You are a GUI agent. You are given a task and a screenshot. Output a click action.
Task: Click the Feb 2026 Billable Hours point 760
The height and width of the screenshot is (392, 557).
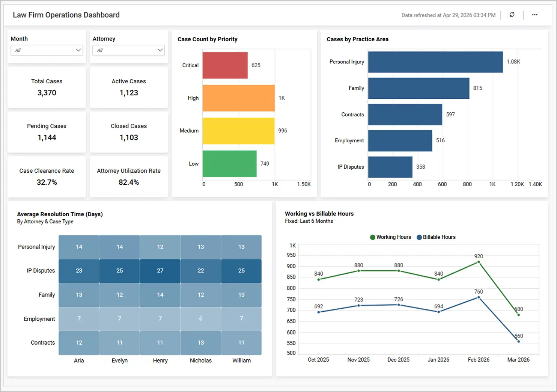point(479,297)
